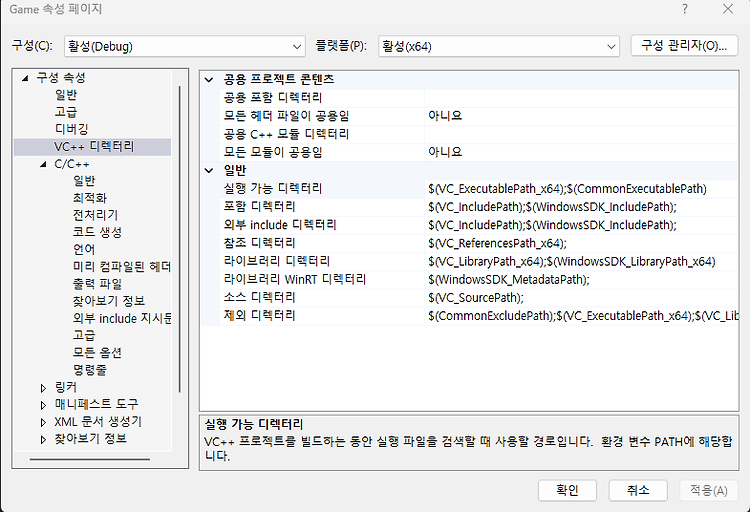This screenshot has height=512, width=750.
Task: Select 모든 옵션 in the tree
Action: (x=97, y=353)
